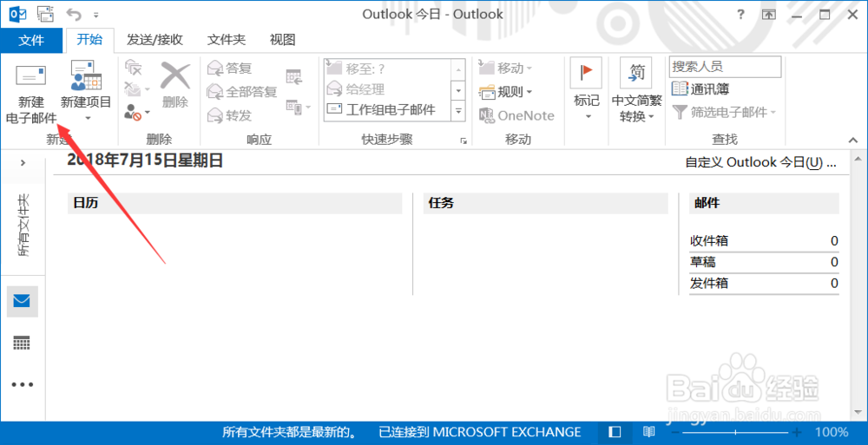Switch to Normal view status bar icon
This screenshot has height=445, width=868.
(615, 432)
